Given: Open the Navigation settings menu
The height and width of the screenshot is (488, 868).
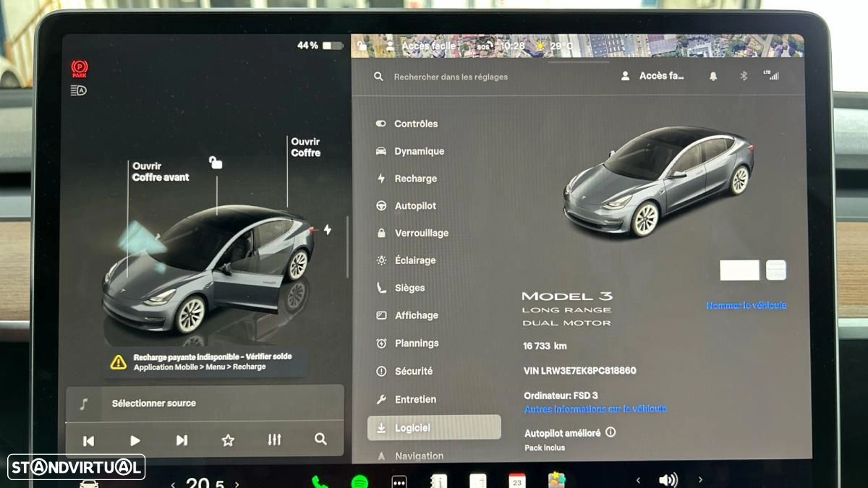Looking at the screenshot, I should tap(409, 456).
